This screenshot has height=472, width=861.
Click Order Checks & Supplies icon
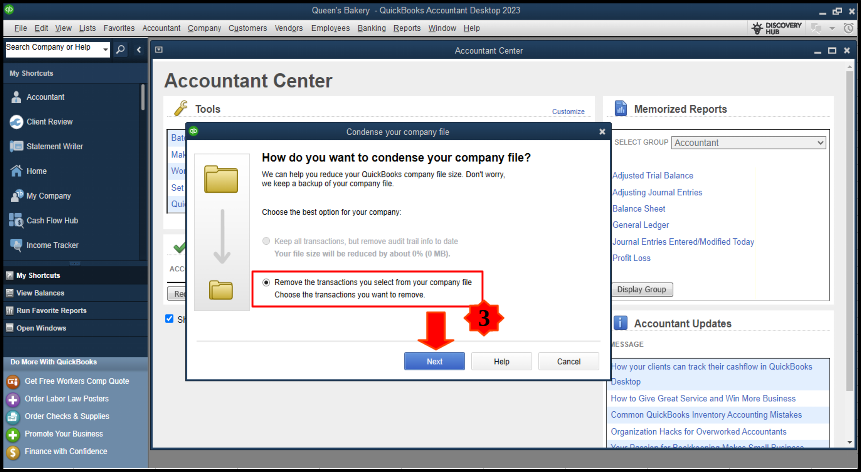[13, 417]
